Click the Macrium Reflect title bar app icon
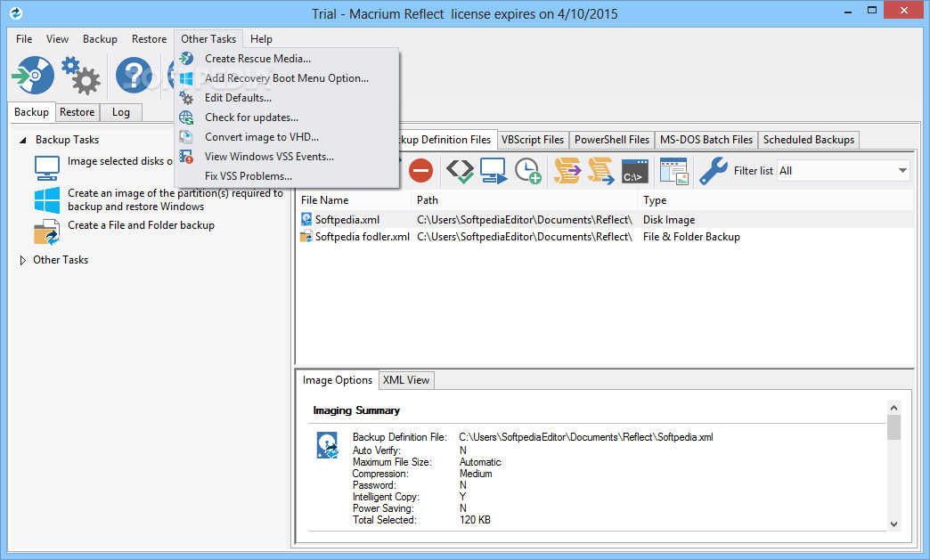The height and width of the screenshot is (560, 930). [x=16, y=13]
